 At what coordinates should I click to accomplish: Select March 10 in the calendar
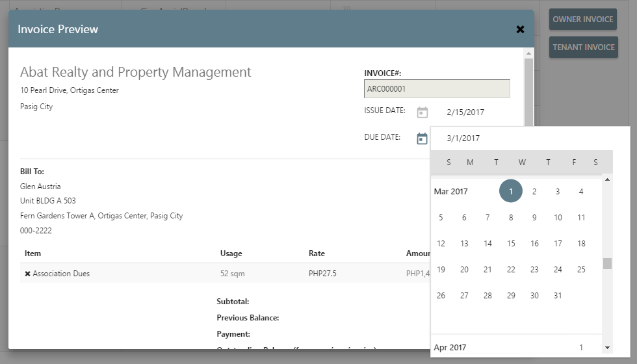(558, 217)
